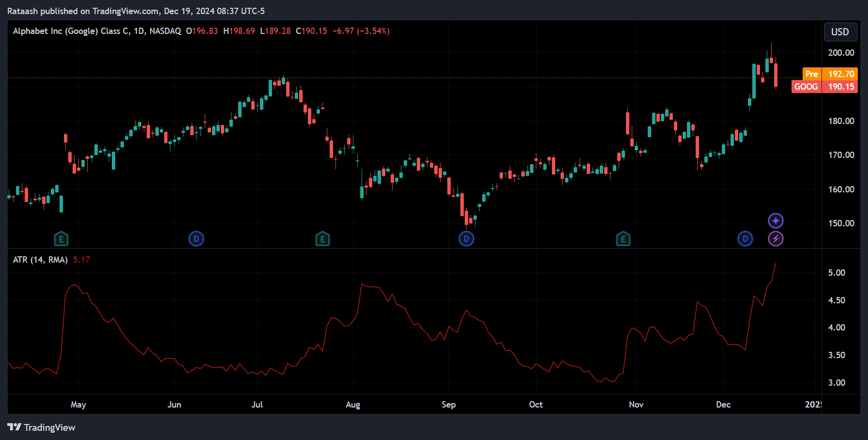Screen dimensions: 868x440
Task: Click the ATR value 5.17
Action: (81, 260)
